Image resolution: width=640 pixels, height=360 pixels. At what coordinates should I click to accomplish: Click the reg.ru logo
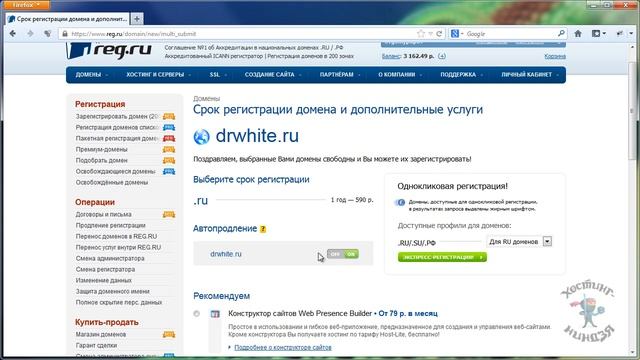(x=109, y=50)
